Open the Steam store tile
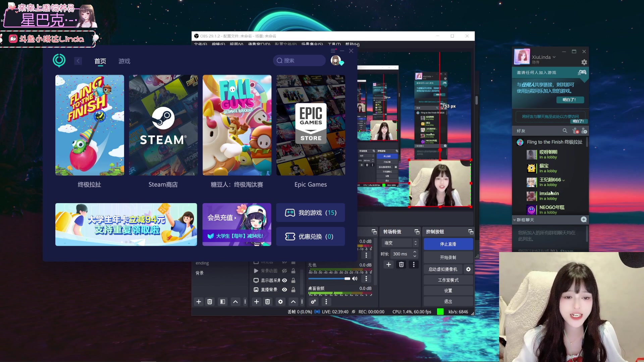 pyautogui.click(x=163, y=125)
